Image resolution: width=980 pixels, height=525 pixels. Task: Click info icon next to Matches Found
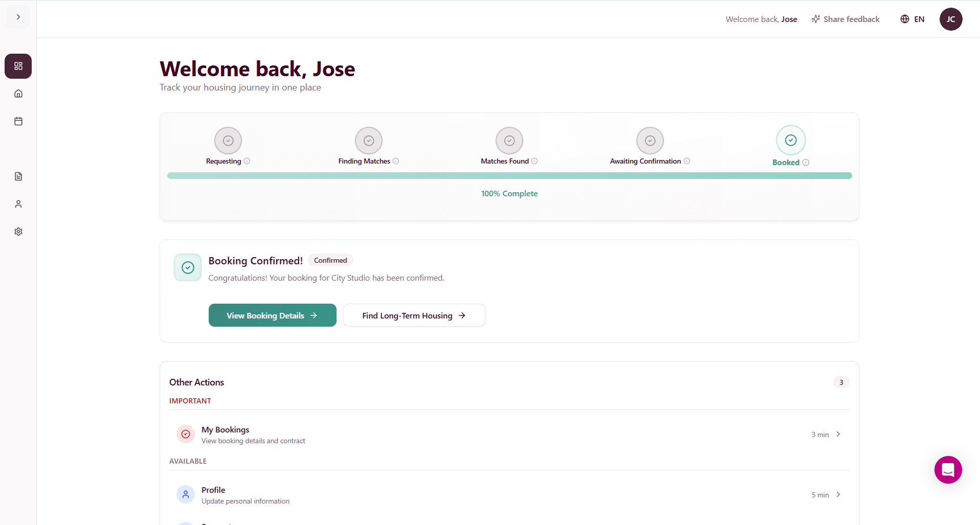[x=534, y=161]
